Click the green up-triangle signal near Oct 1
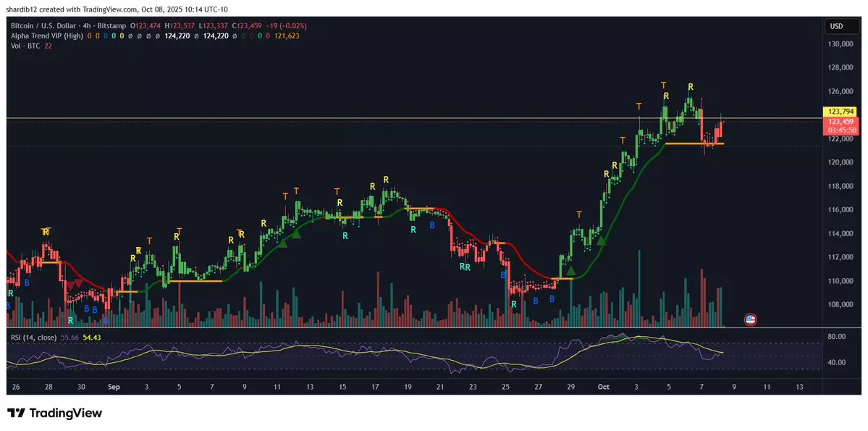The height and width of the screenshot is (431, 868). 601,240
